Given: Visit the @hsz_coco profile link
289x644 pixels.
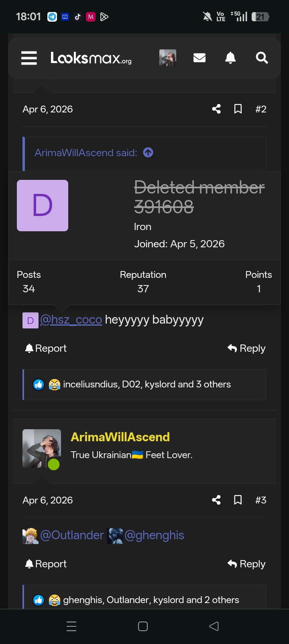Looking at the screenshot, I should [x=71, y=320].
